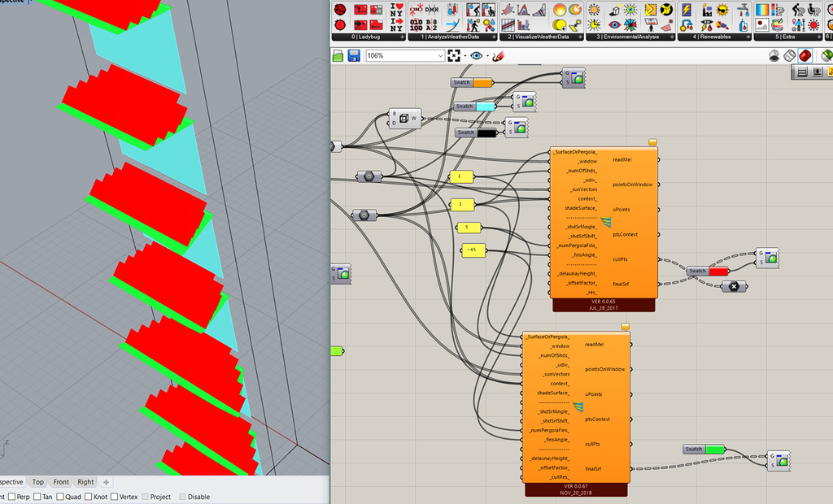Save the document with floppy disk icon
Viewport: 833px width, 504px height.
pyautogui.click(x=354, y=55)
